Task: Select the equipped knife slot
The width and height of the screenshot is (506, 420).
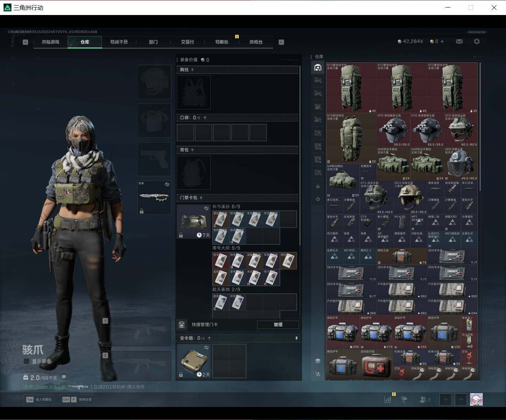Action: pyautogui.click(x=154, y=198)
